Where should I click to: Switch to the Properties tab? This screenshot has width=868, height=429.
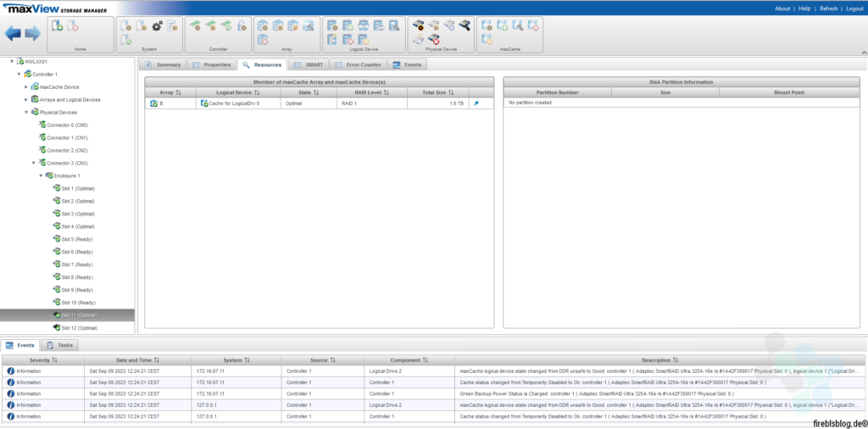[x=211, y=64]
